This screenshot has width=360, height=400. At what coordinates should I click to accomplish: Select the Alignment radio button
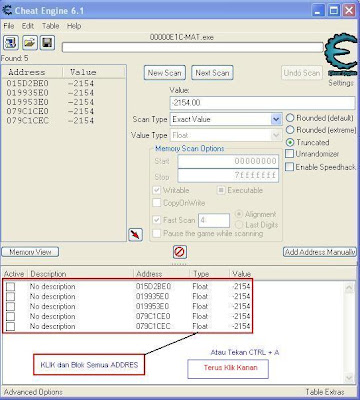point(239,214)
